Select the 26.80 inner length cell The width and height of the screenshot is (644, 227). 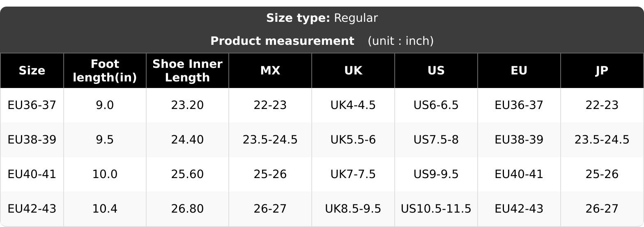(x=187, y=209)
